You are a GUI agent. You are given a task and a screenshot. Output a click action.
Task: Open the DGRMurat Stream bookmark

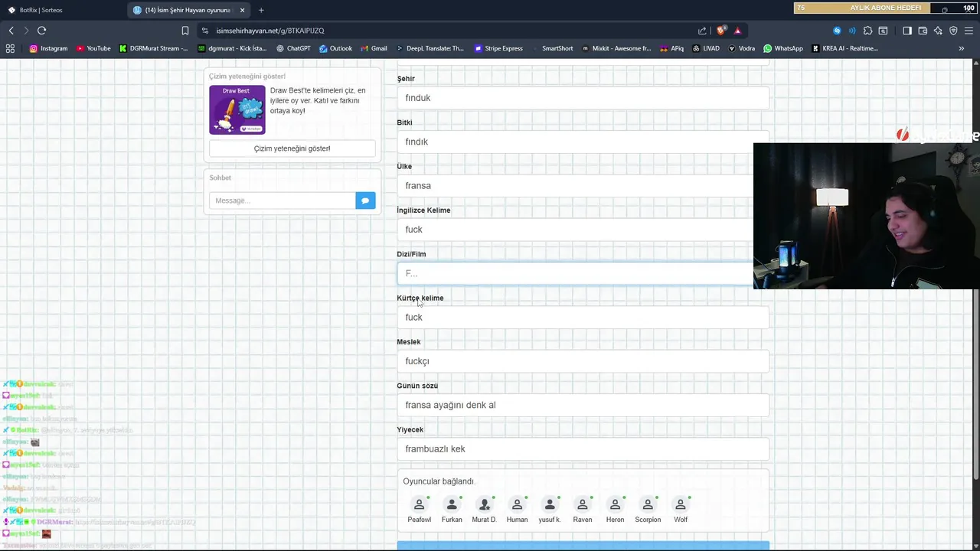pos(153,48)
